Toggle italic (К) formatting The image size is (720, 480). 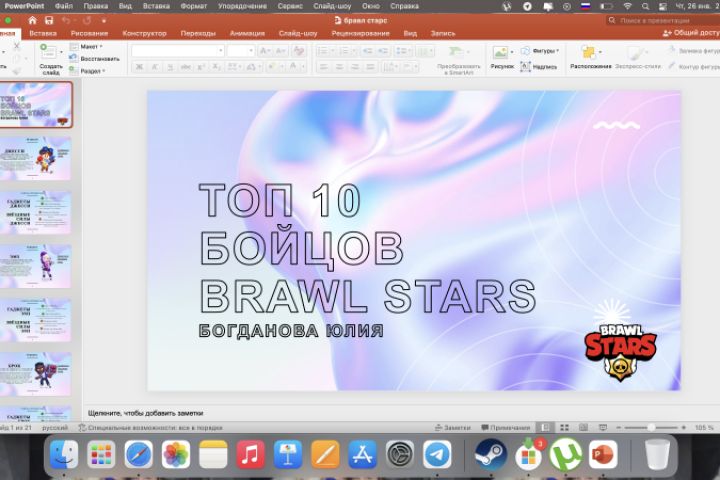coord(155,67)
